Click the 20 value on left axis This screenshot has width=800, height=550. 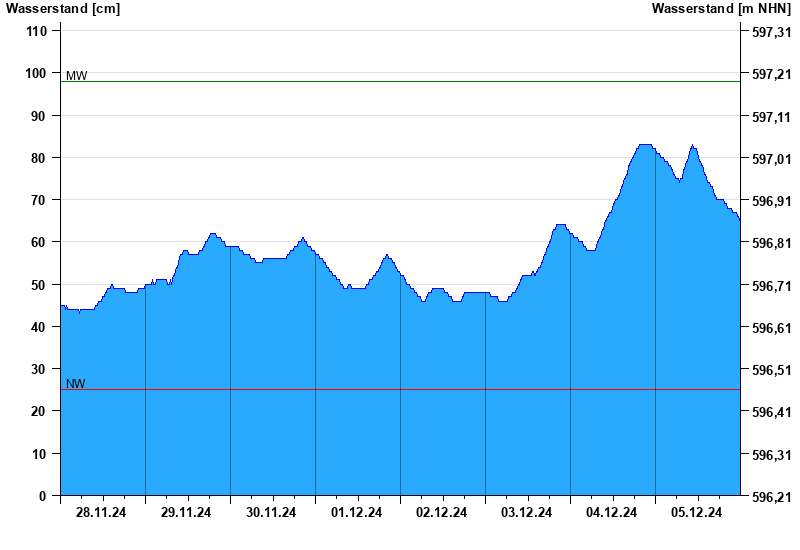(x=39, y=411)
